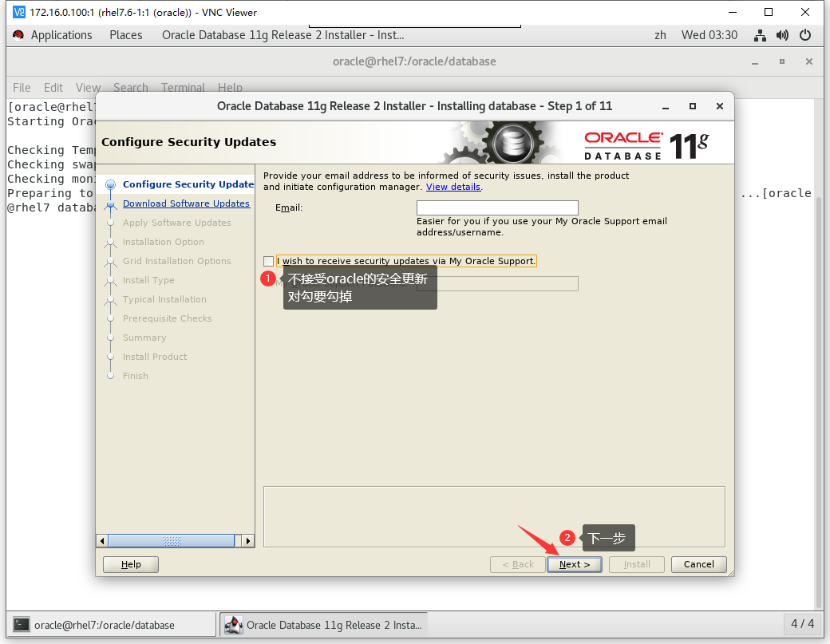This screenshot has width=830, height=644.
Task: Open the Applications menu
Action: pyautogui.click(x=61, y=35)
